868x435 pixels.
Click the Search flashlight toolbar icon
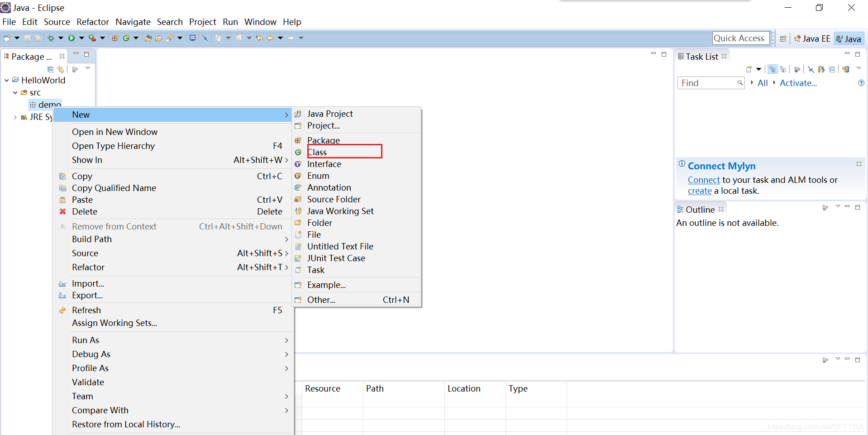(x=170, y=38)
